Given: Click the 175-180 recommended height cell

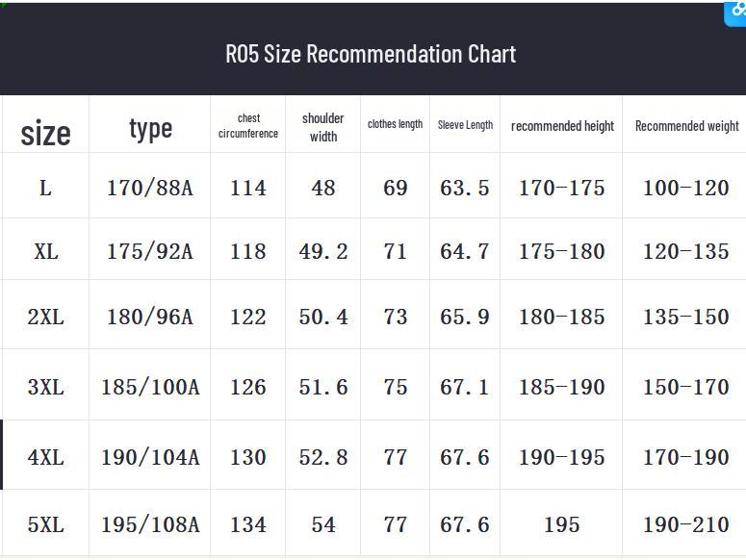Looking at the screenshot, I should point(562,251).
